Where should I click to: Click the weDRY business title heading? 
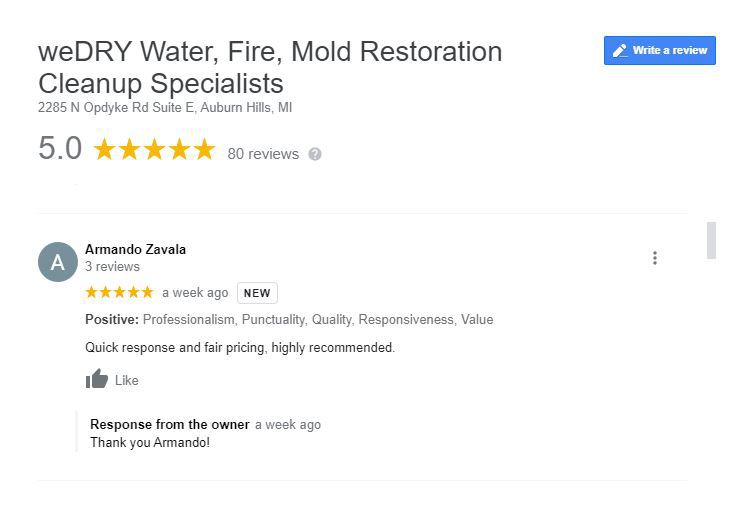(270, 67)
